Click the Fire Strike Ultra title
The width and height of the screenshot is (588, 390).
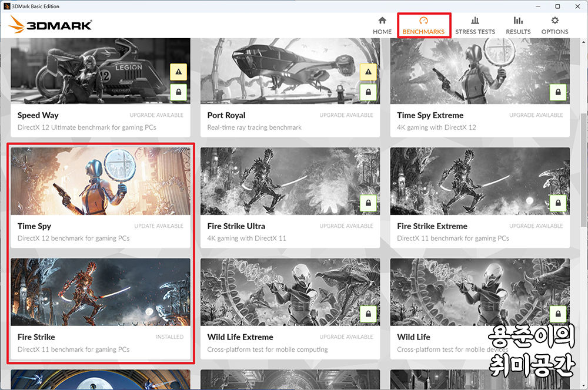236,226
